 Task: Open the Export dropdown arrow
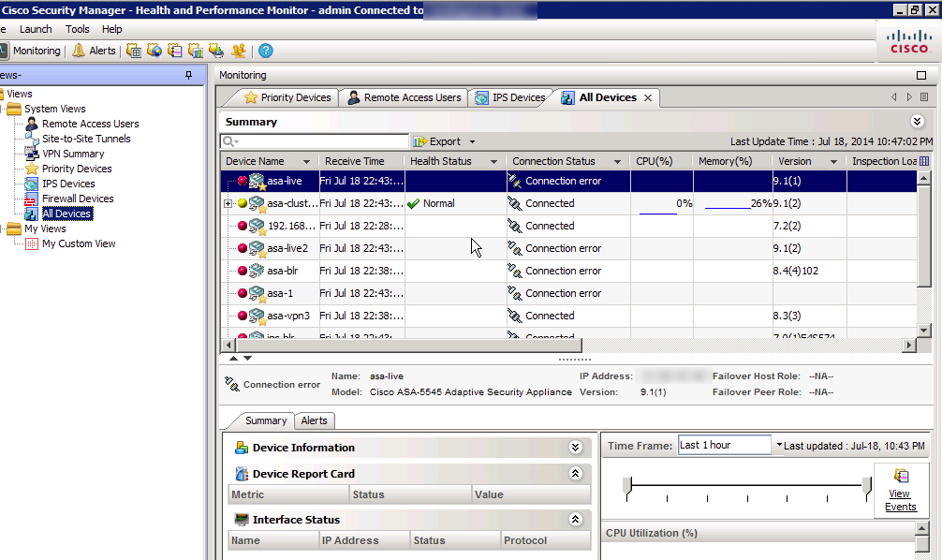473,141
